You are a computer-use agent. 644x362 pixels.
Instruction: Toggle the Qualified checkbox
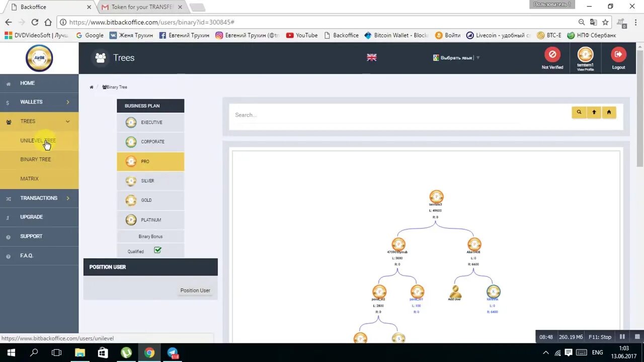(157, 250)
